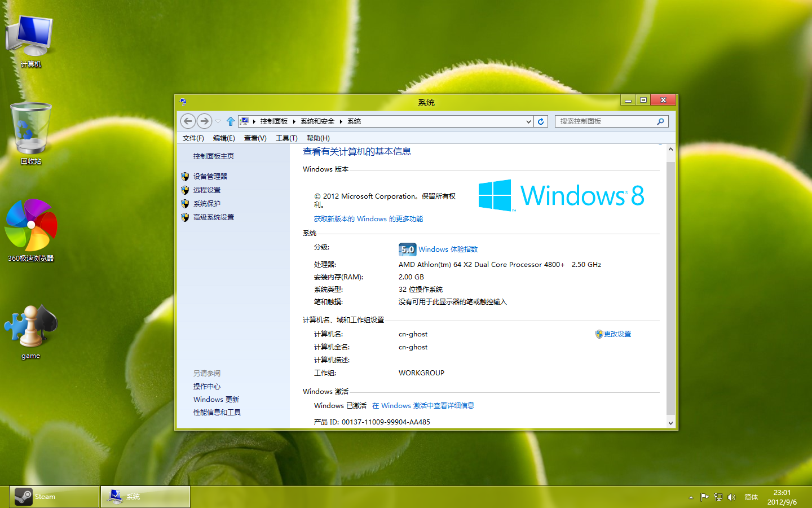
Task: Open 系统保护 link
Action: click(206, 204)
